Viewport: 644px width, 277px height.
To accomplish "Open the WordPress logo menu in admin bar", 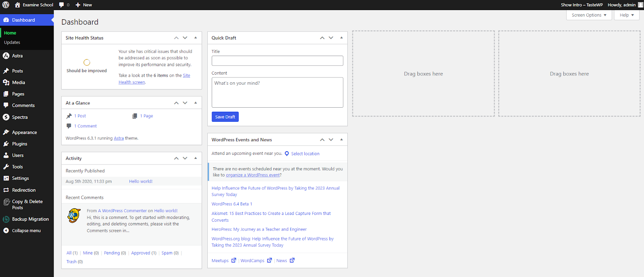I will pos(6,5).
